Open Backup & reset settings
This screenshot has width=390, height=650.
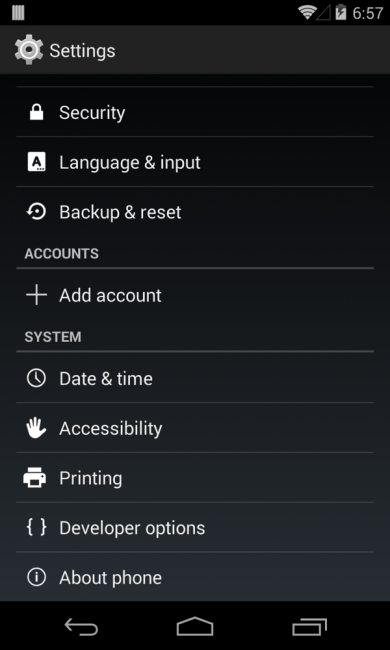click(x=195, y=212)
